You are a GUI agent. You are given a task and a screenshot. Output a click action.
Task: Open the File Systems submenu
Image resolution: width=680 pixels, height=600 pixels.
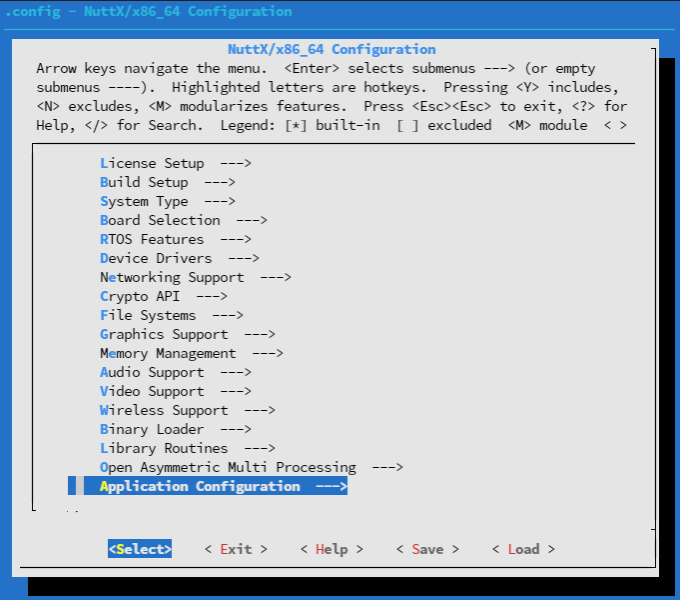tap(171, 315)
